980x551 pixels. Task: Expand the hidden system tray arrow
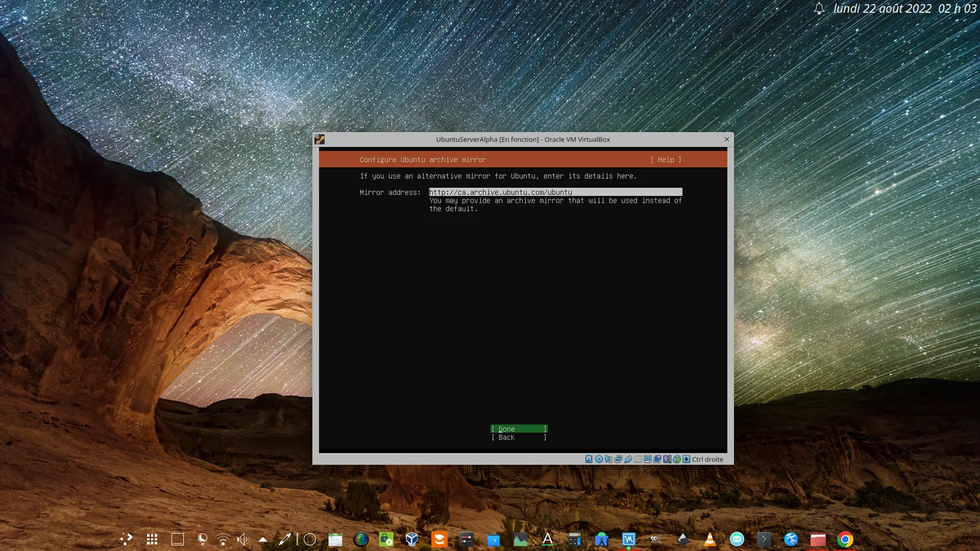(263, 539)
